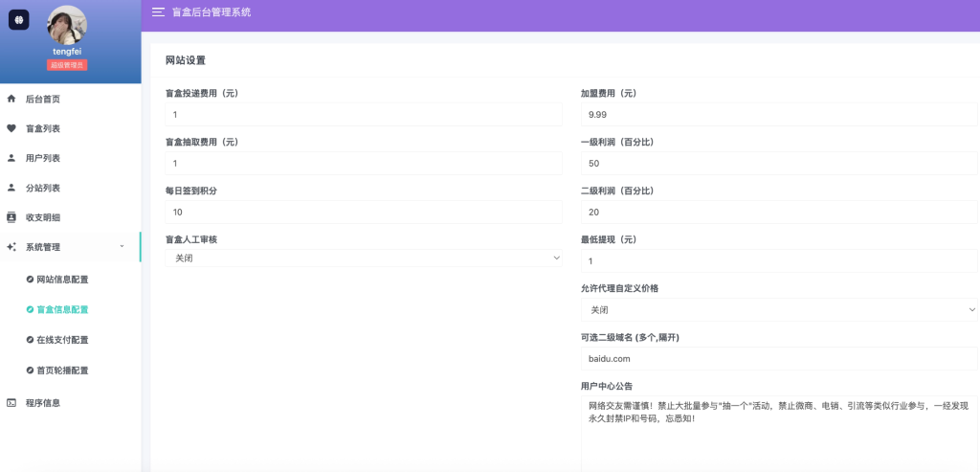Click the 允许代理自定义价格 label
The width and height of the screenshot is (980, 472).
click(619, 289)
